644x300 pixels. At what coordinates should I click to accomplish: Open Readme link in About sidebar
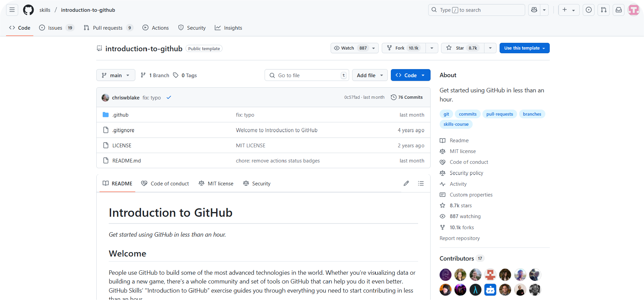pos(454,140)
